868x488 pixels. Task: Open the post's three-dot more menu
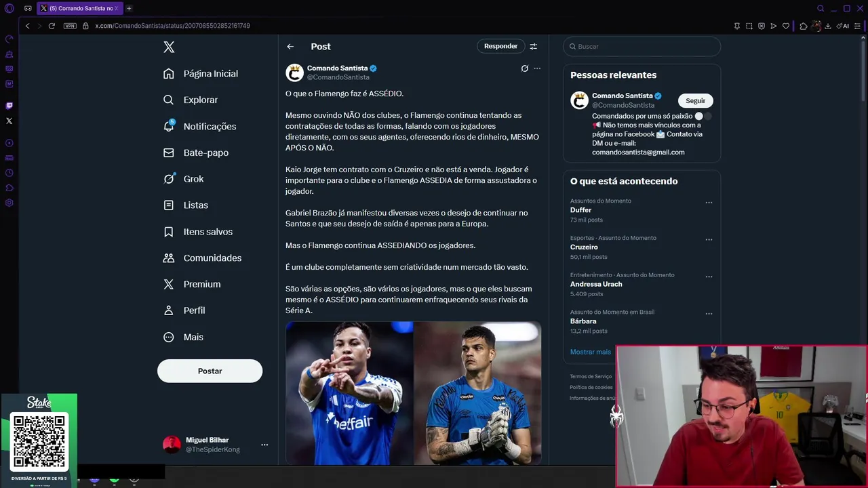[x=537, y=68]
